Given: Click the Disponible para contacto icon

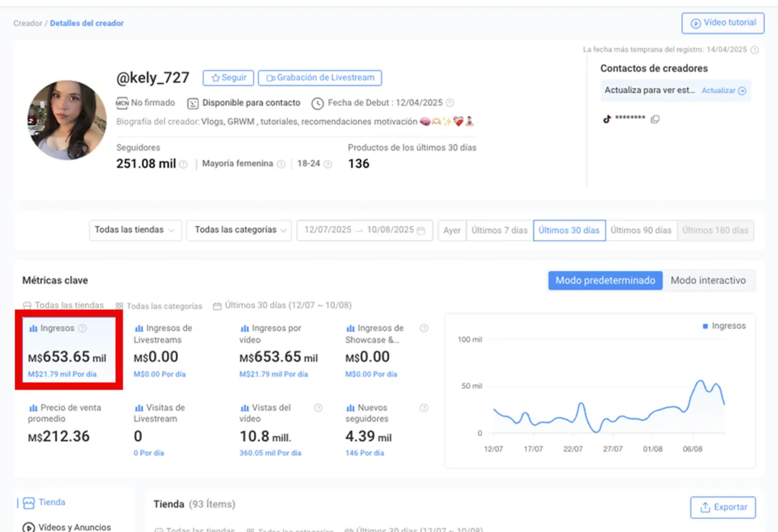Looking at the screenshot, I should point(193,103).
